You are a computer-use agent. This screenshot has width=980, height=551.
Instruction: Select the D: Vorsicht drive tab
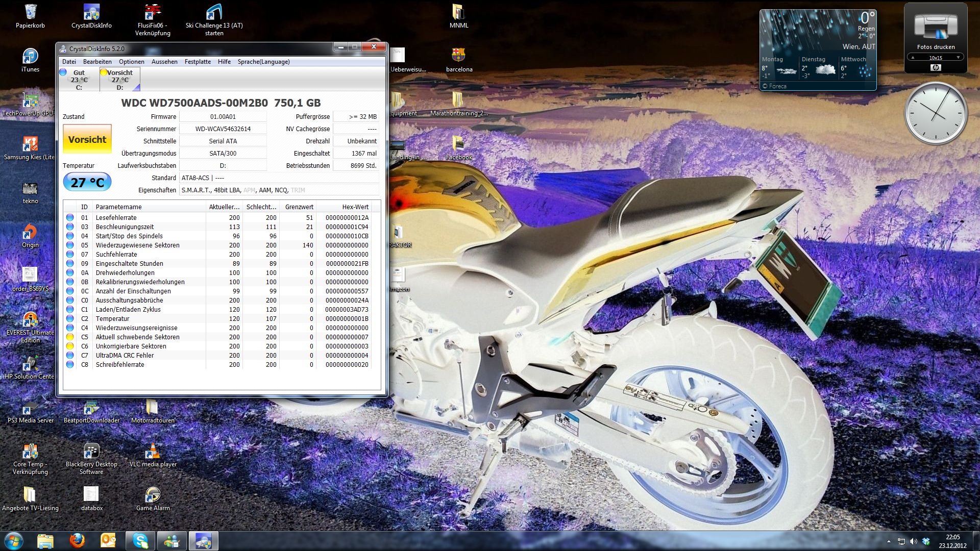click(x=119, y=80)
